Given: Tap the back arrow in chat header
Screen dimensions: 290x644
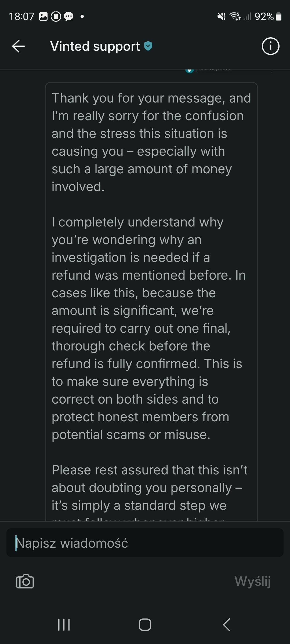Looking at the screenshot, I should coord(19,46).
